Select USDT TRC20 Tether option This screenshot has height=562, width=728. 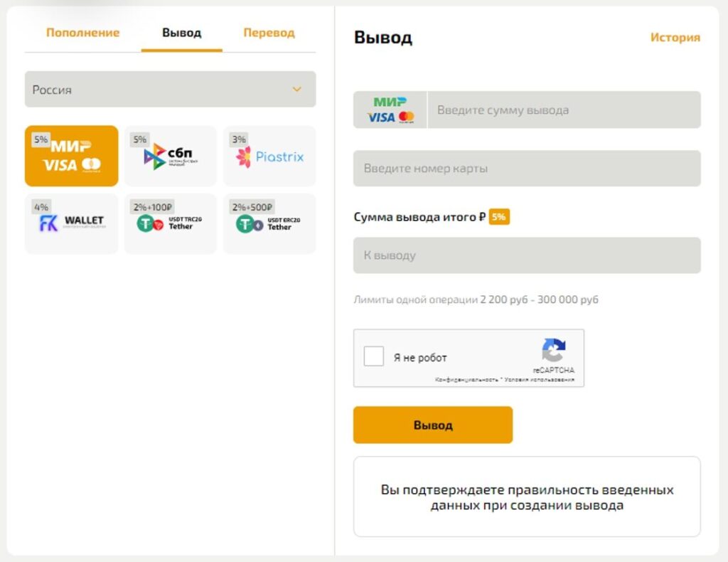[171, 223]
